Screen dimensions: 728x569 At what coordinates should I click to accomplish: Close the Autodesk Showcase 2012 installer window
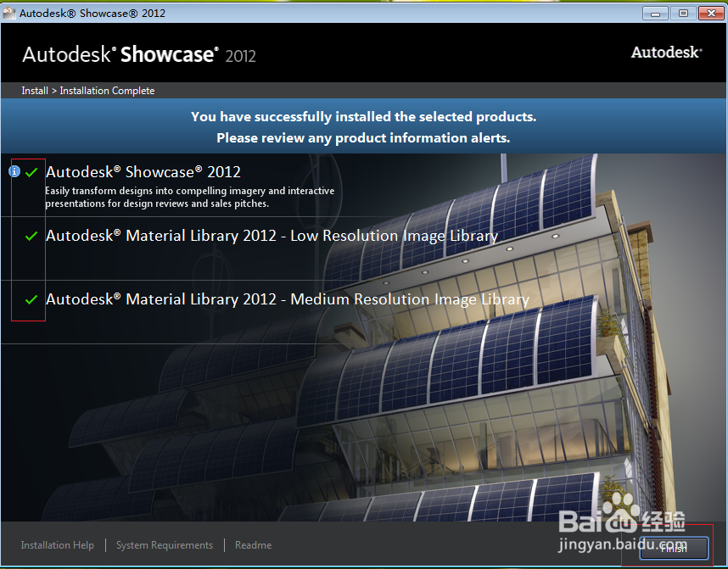(x=711, y=14)
